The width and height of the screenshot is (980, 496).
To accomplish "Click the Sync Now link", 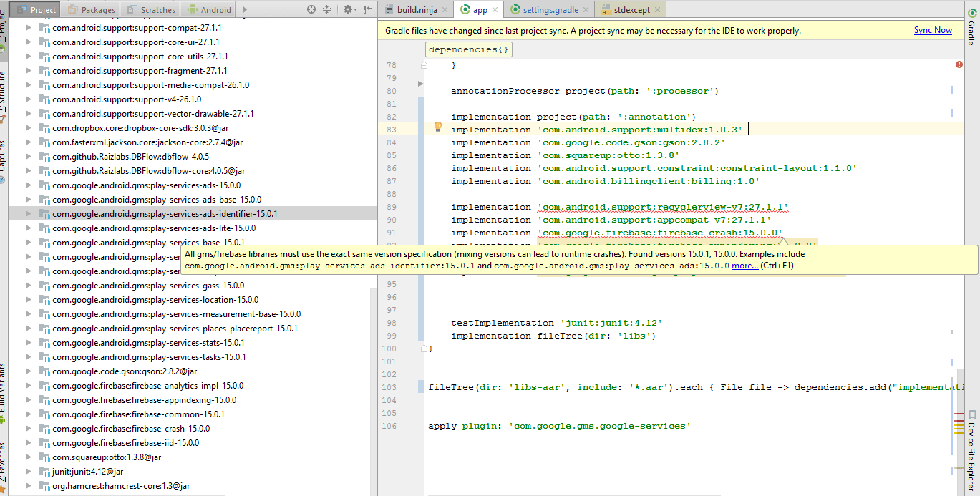I will (x=933, y=30).
